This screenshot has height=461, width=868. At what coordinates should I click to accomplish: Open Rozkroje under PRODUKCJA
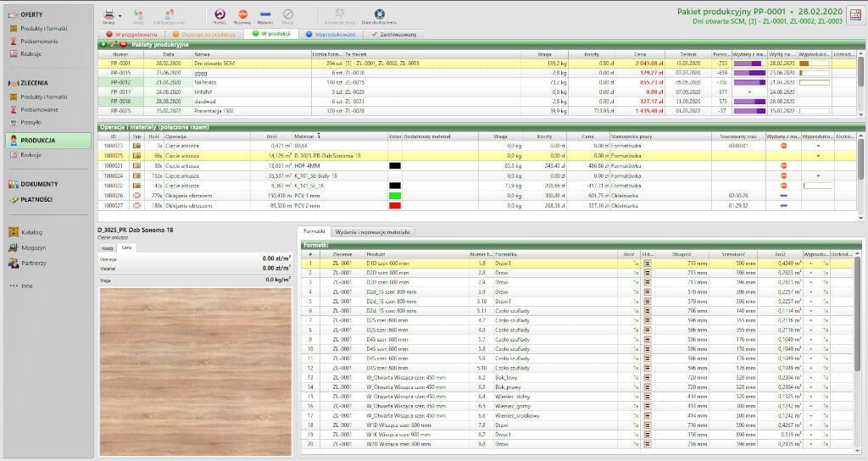click(31, 155)
